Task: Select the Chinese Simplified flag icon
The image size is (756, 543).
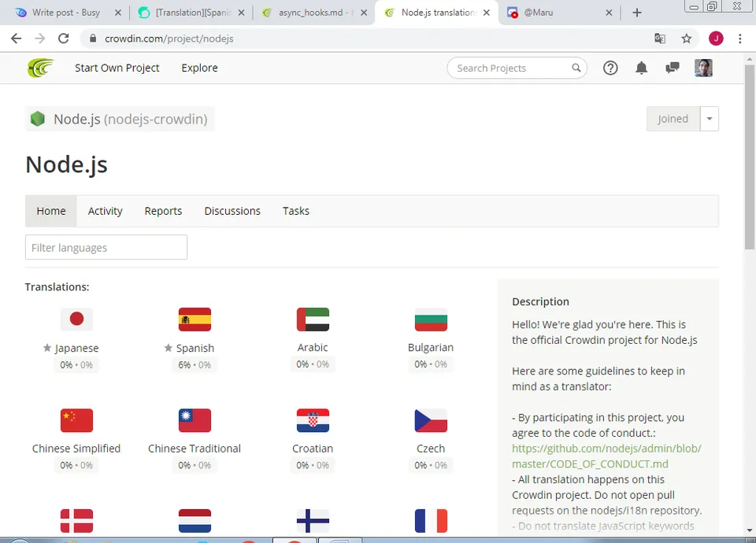Action: (x=76, y=420)
